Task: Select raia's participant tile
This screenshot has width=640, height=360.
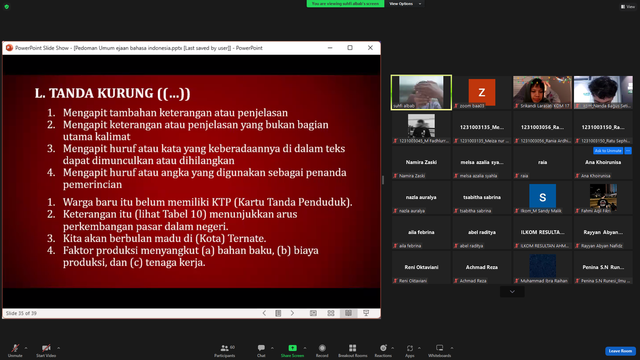Action: tap(542, 162)
